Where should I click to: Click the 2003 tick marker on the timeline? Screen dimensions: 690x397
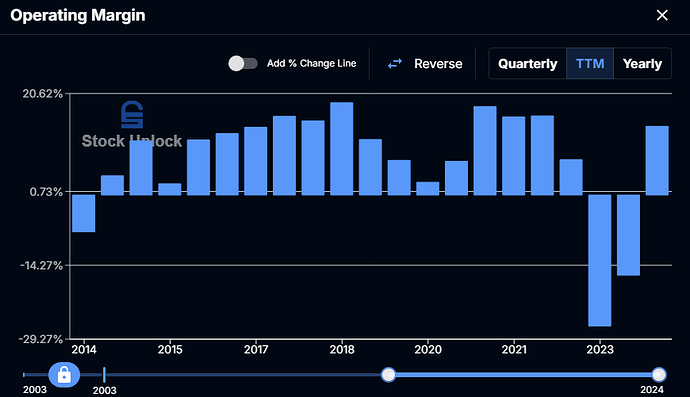[x=104, y=375]
